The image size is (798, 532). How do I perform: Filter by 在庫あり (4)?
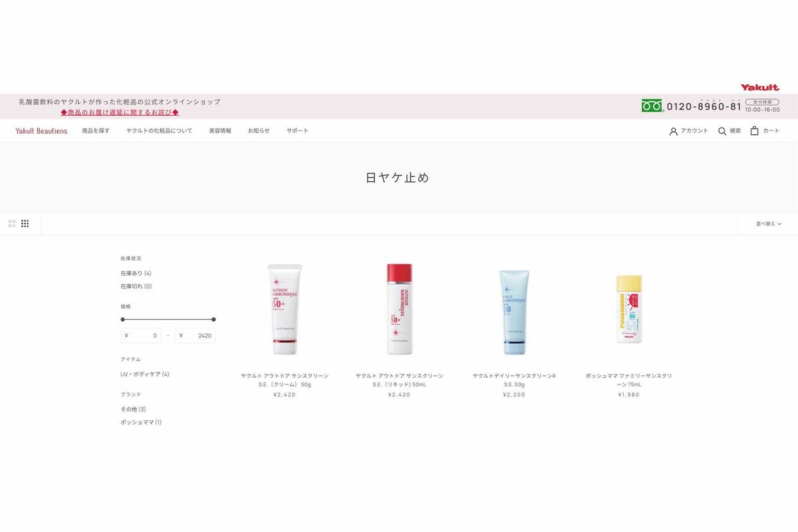click(x=136, y=273)
